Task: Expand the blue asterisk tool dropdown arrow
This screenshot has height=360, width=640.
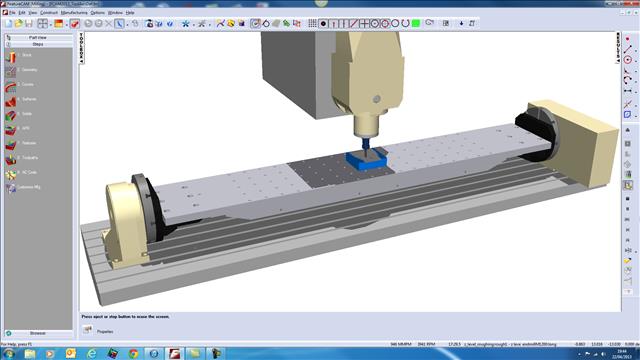Action: click(193, 25)
